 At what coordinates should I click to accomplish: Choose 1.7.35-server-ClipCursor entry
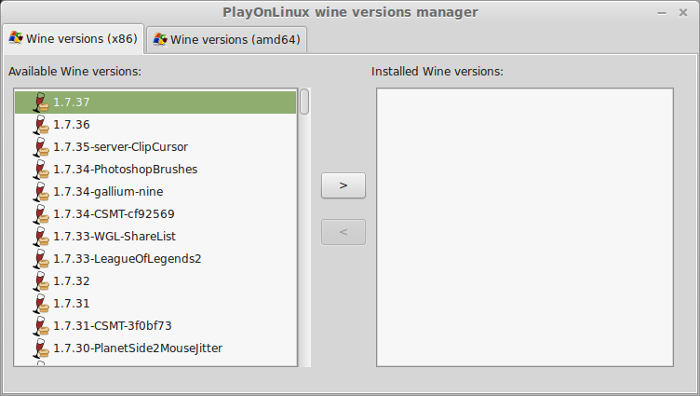(x=155, y=147)
